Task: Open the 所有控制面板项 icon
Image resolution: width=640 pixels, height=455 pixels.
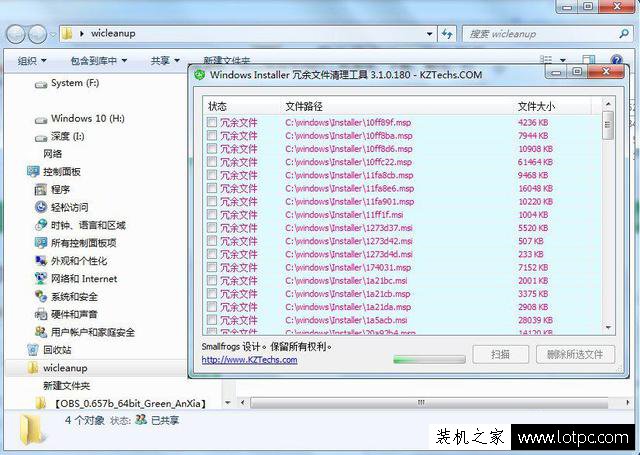Action: 41,243
